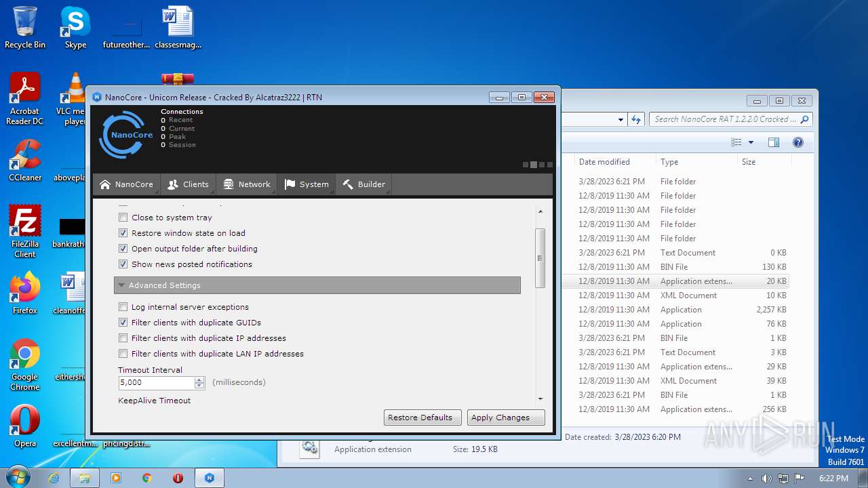Check Filter duplicate LAN IP addresses
868x488 pixels.
coord(123,354)
